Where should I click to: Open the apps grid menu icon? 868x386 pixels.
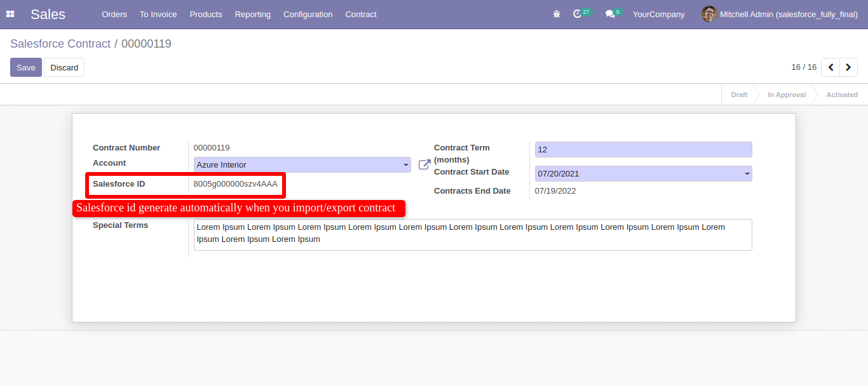(x=10, y=14)
